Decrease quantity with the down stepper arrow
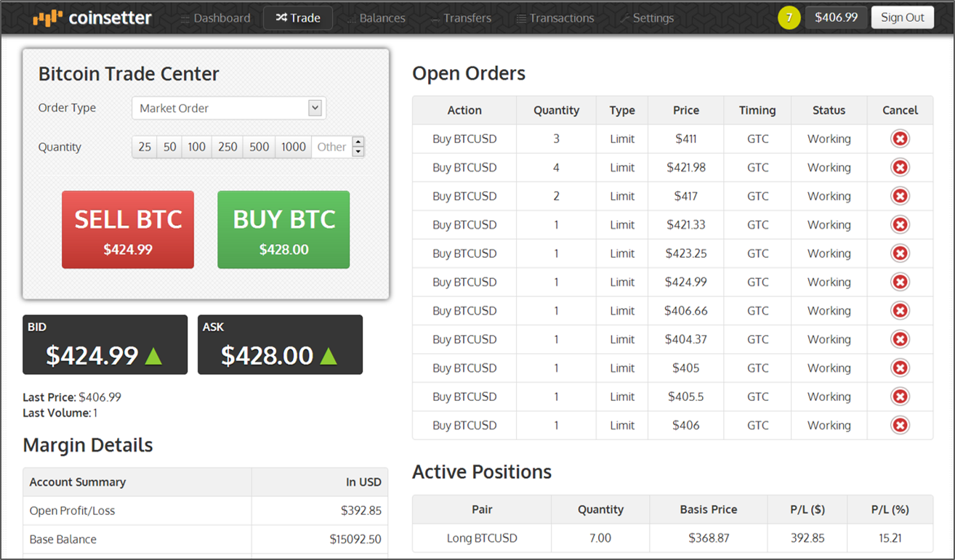This screenshot has height=560, width=955. (358, 152)
